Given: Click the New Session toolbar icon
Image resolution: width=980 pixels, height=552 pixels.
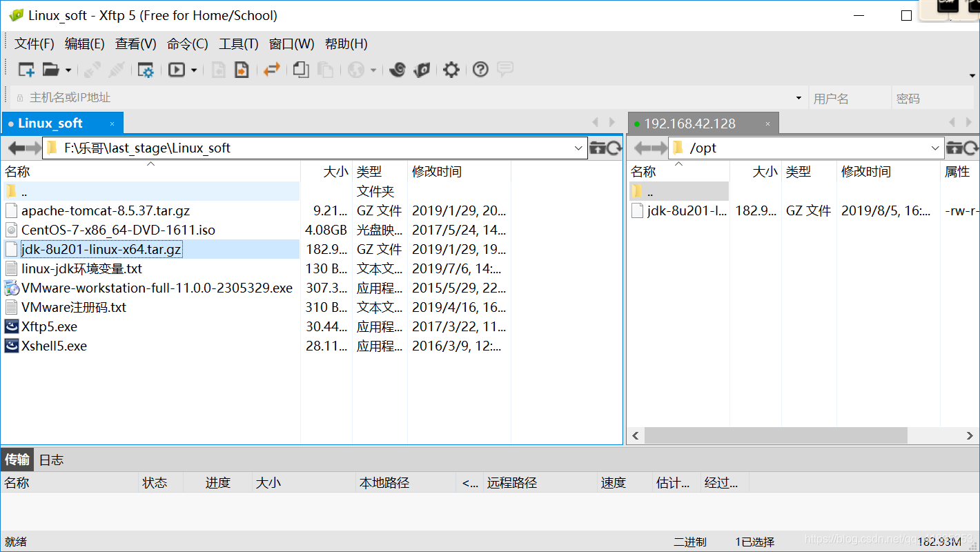Looking at the screenshot, I should [x=26, y=70].
